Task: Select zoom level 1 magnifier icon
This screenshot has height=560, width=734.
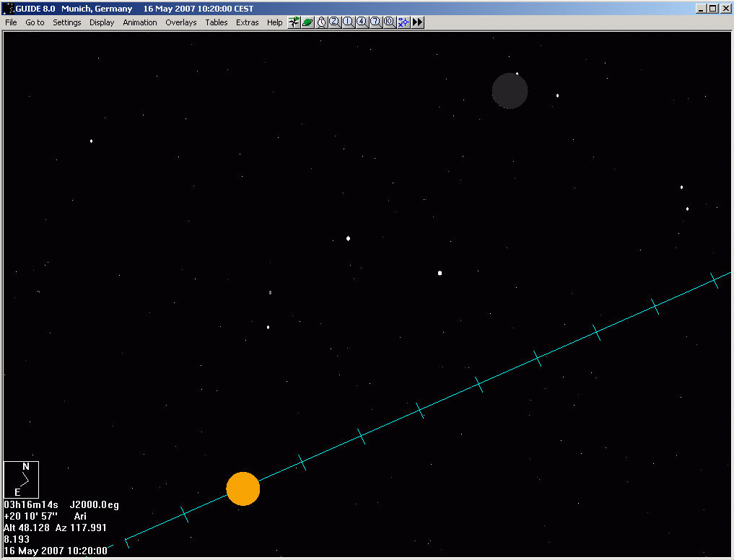Action: tap(348, 22)
